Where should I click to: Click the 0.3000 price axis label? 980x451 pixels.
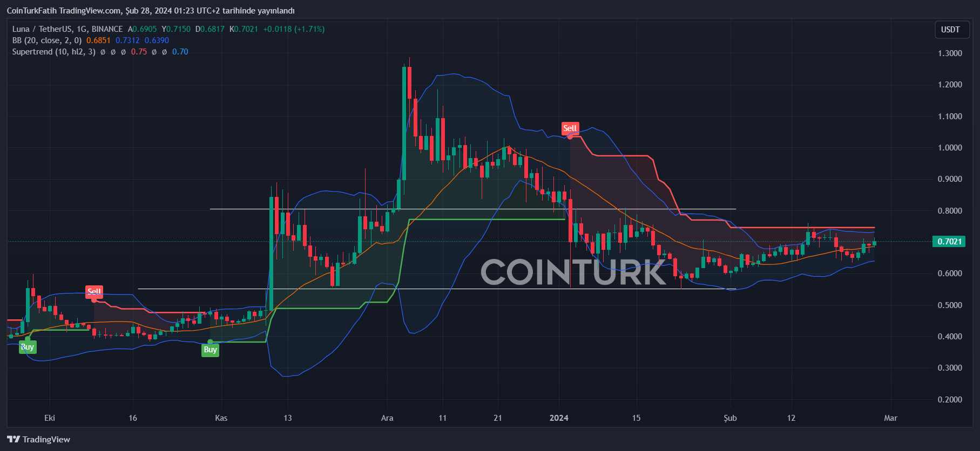950,368
